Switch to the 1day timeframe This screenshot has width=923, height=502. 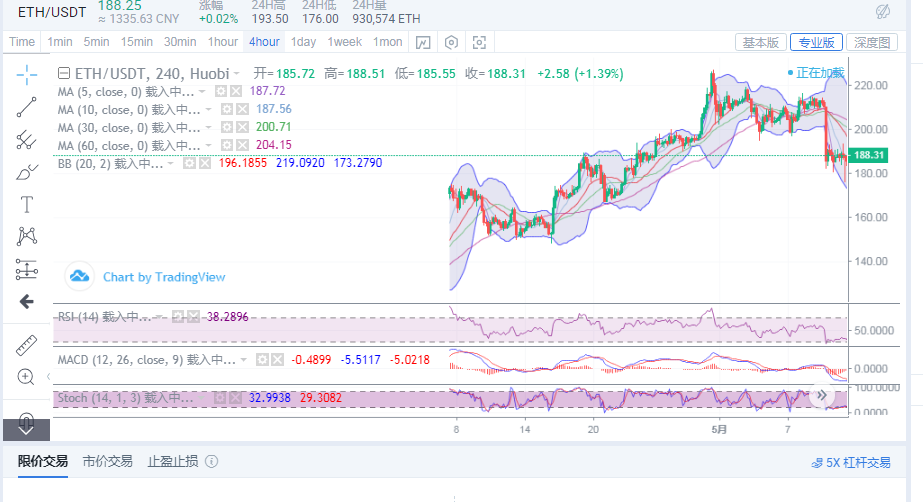303,42
